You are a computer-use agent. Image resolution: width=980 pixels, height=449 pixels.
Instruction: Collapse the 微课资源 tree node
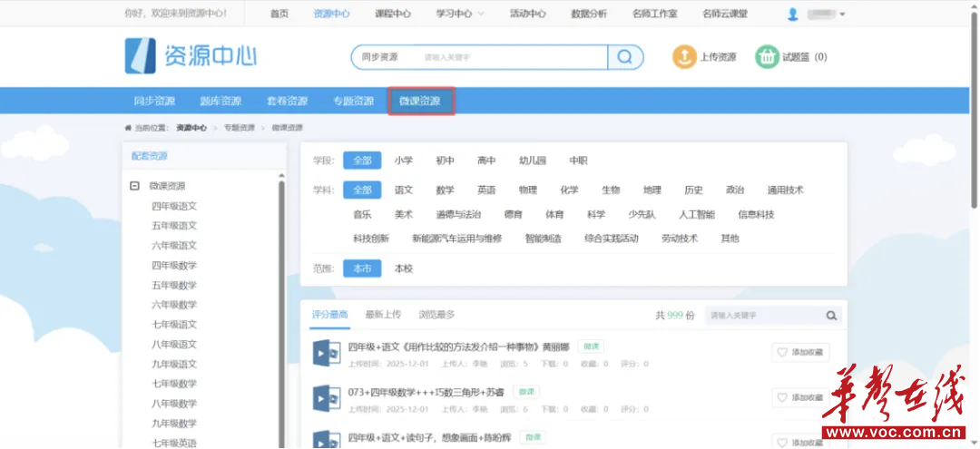pos(134,186)
